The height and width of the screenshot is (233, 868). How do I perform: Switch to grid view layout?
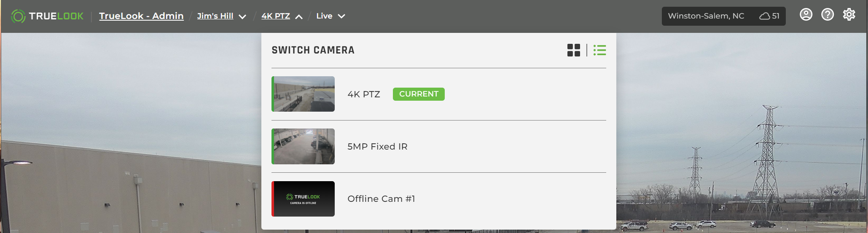click(573, 50)
